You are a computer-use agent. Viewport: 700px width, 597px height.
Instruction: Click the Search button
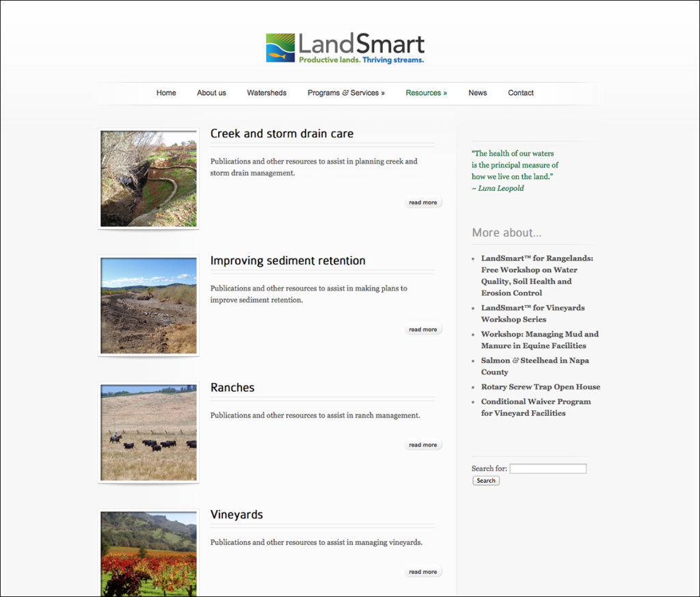click(486, 481)
